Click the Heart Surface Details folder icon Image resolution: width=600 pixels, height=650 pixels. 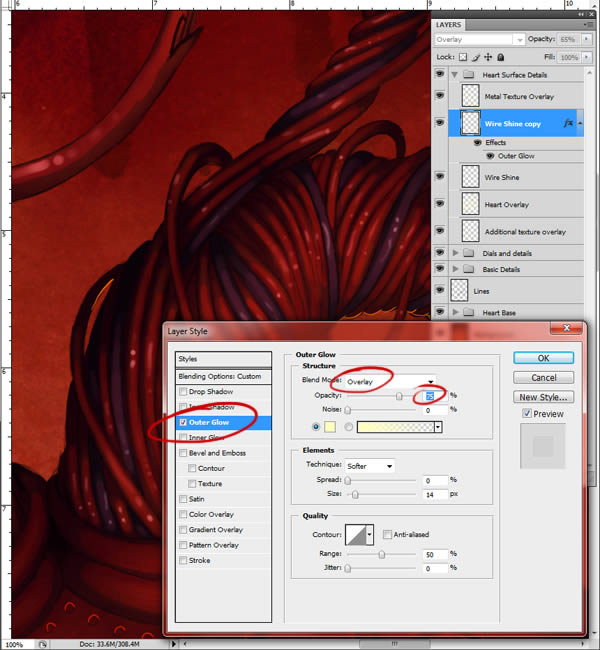469,75
